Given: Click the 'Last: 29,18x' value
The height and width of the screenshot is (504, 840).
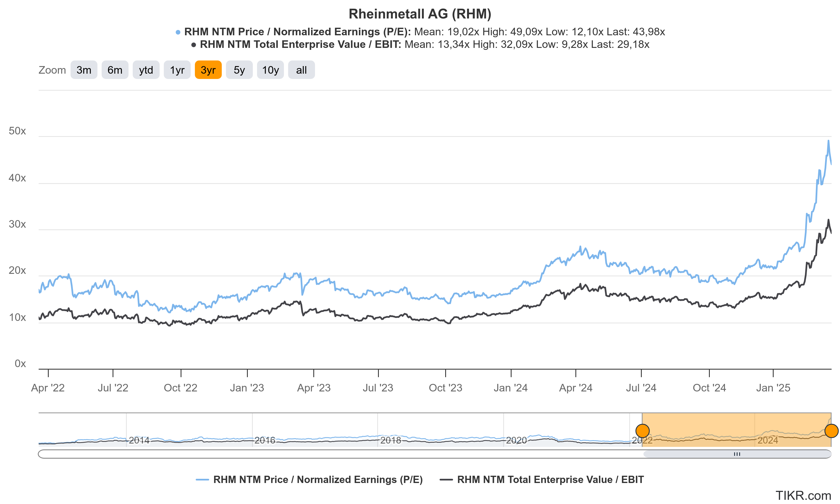Looking at the screenshot, I should point(620,44).
